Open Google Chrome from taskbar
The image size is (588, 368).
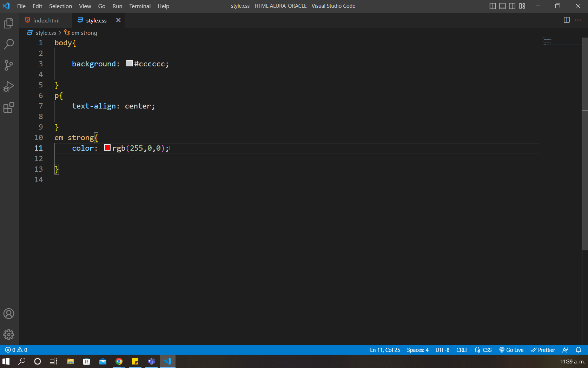click(119, 361)
